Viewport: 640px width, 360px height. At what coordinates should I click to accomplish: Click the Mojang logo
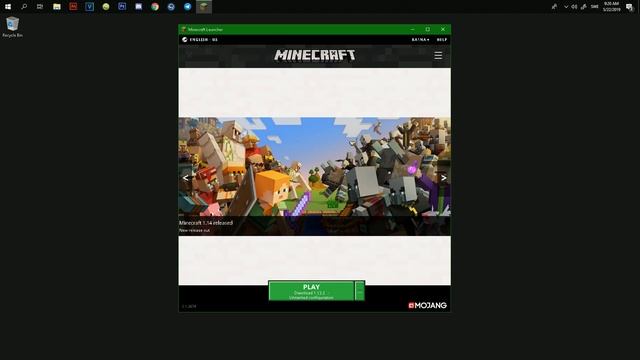[x=427, y=305]
